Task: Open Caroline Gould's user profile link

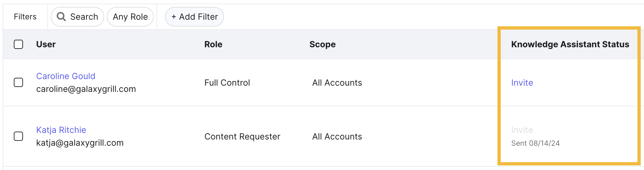Action: [x=66, y=76]
